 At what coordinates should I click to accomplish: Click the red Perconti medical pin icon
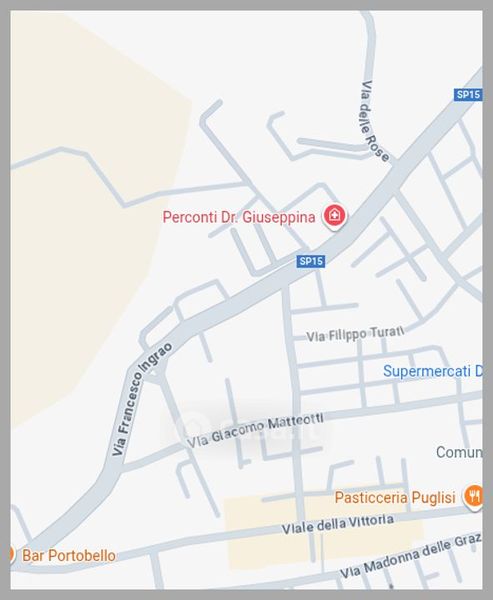pos(335,217)
